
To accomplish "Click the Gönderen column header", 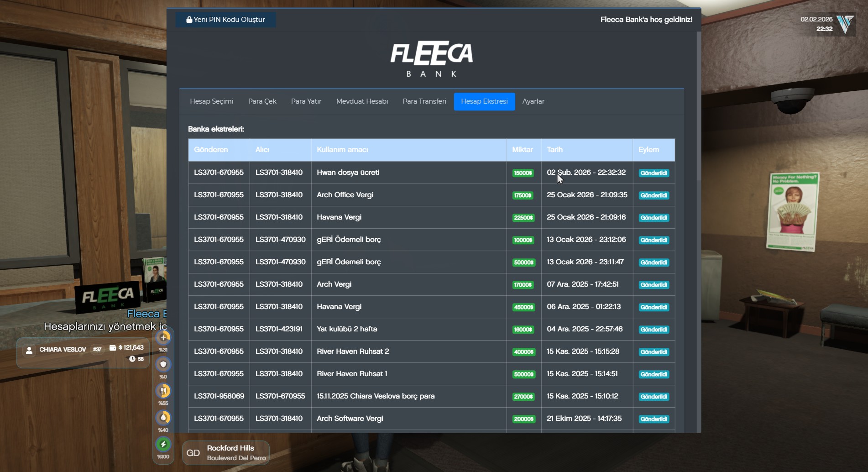I will (x=219, y=150).
